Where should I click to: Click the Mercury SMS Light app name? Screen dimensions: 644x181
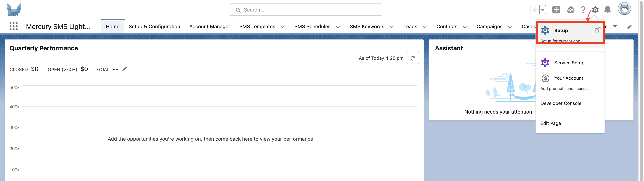[x=58, y=27]
